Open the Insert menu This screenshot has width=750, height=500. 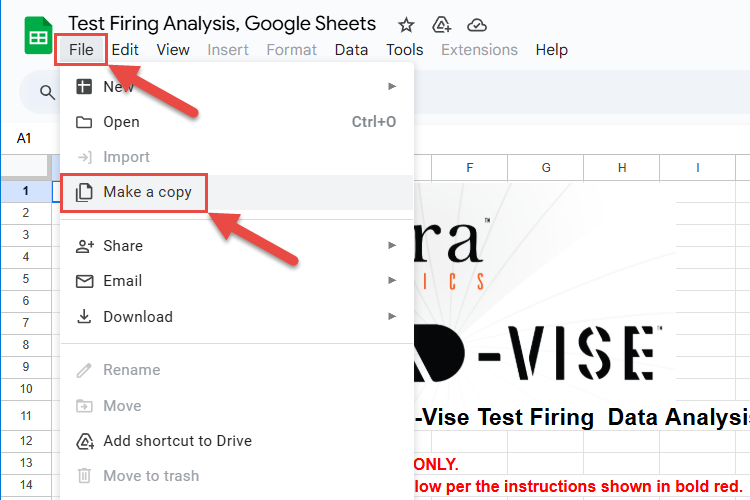[228, 50]
